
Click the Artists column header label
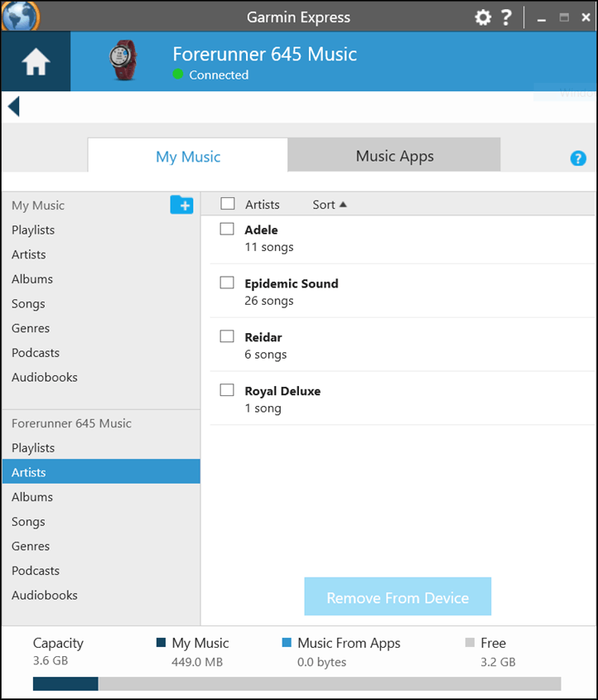(263, 205)
